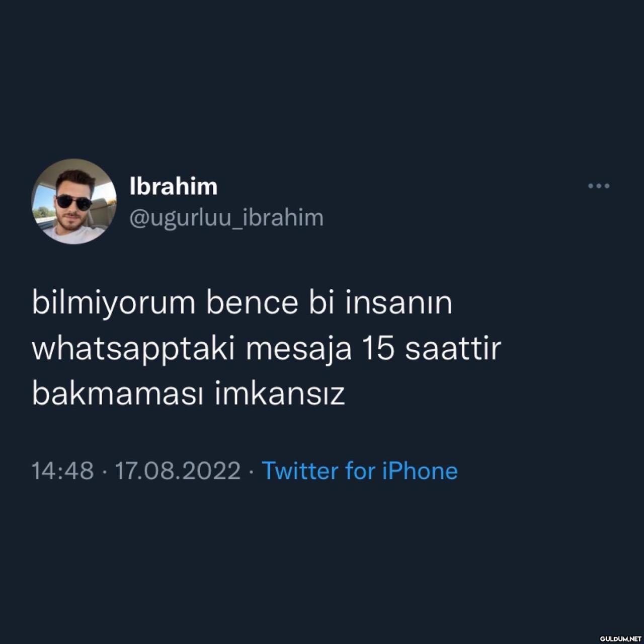Click the word insanın in the tweet

(399, 303)
